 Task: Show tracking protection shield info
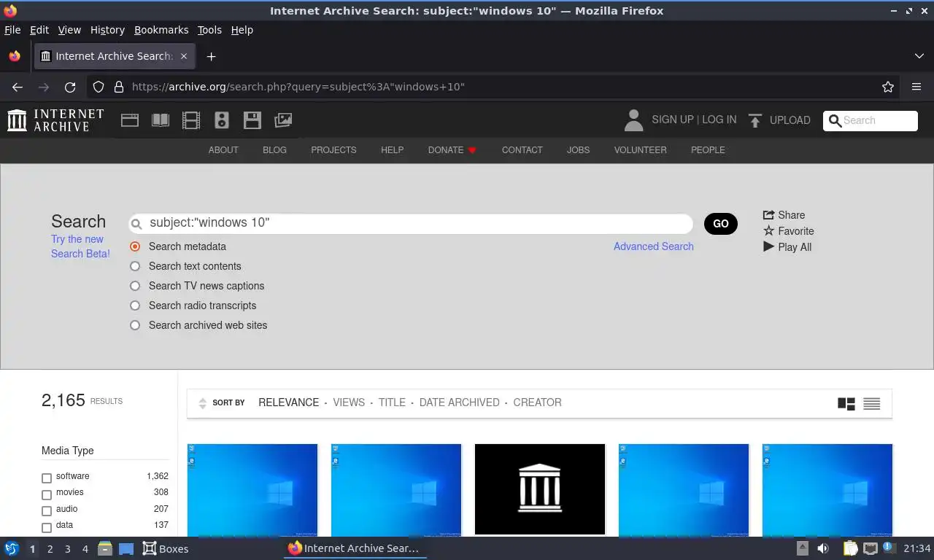coord(99,87)
